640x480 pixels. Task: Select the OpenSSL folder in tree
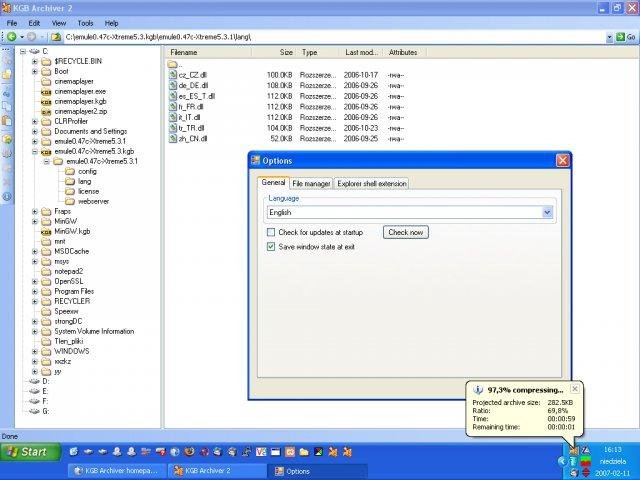coord(69,281)
